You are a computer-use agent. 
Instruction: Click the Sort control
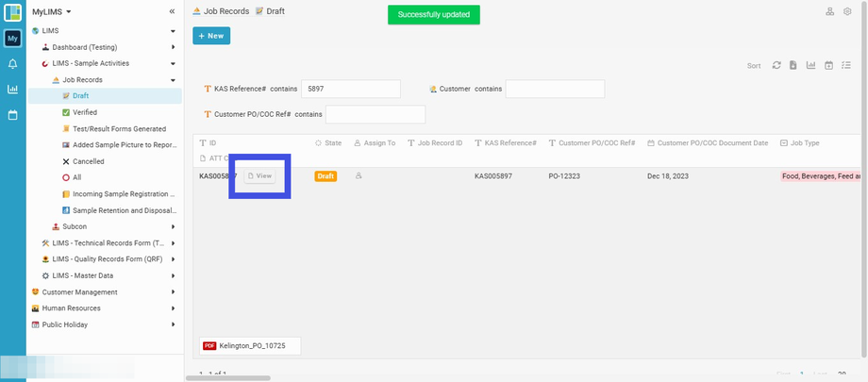pos(754,65)
